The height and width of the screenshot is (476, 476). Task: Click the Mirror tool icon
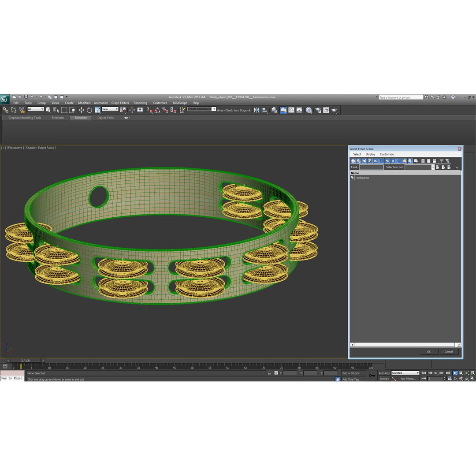click(x=257, y=110)
